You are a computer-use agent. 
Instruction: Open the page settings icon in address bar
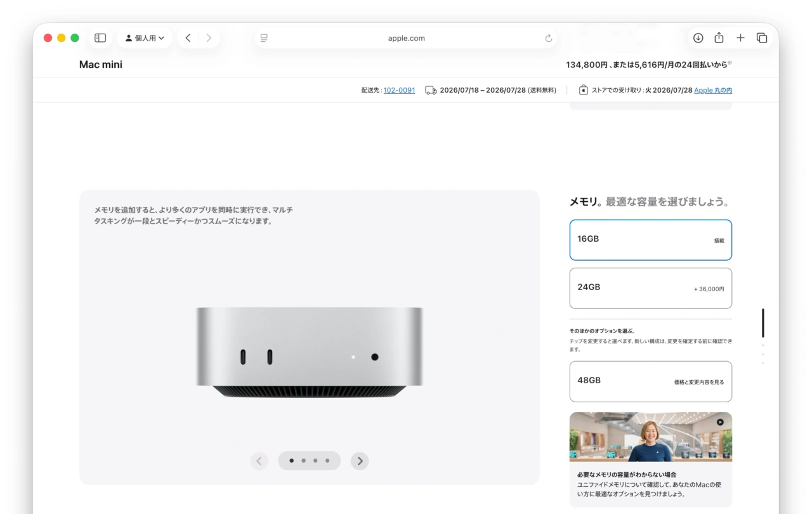(264, 38)
